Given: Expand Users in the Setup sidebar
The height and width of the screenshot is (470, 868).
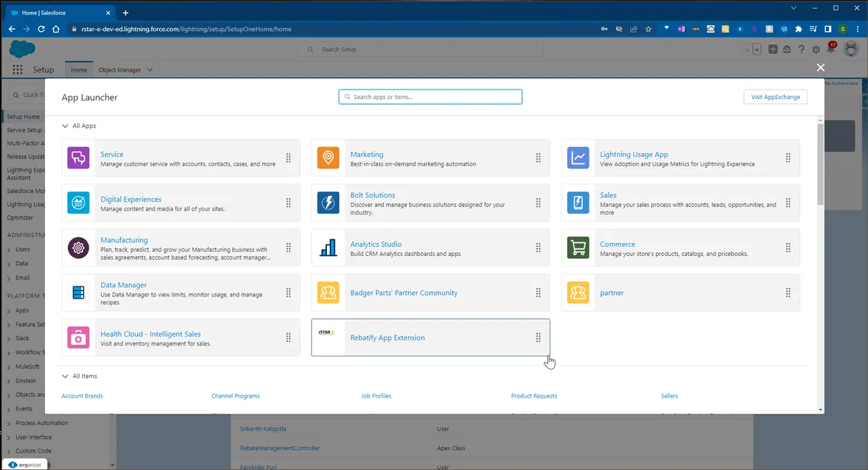Looking at the screenshot, I should (9, 249).
